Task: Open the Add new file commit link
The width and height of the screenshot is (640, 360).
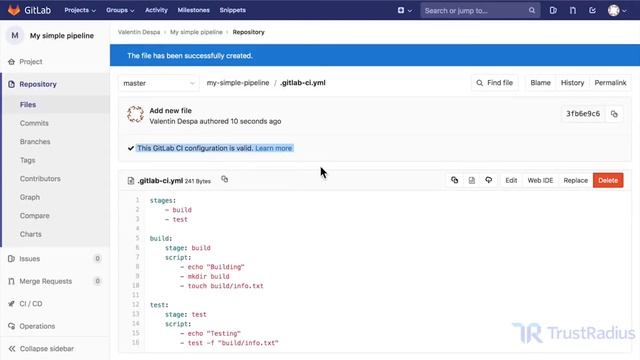Action: coord(171,111)
